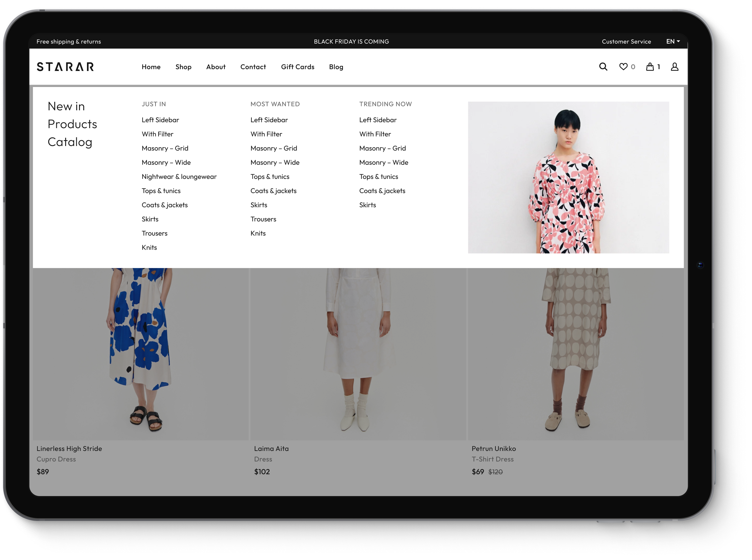Open Masonry – Wide under Just In
Image resolution: width=752 pixels, height=560 pixels.
[x=166, y=162]
